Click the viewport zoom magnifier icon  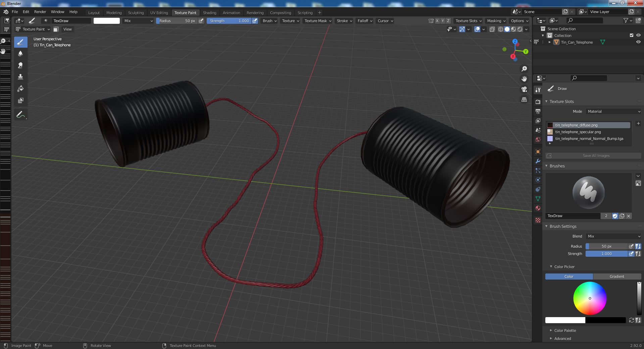(x=524, y=69)
